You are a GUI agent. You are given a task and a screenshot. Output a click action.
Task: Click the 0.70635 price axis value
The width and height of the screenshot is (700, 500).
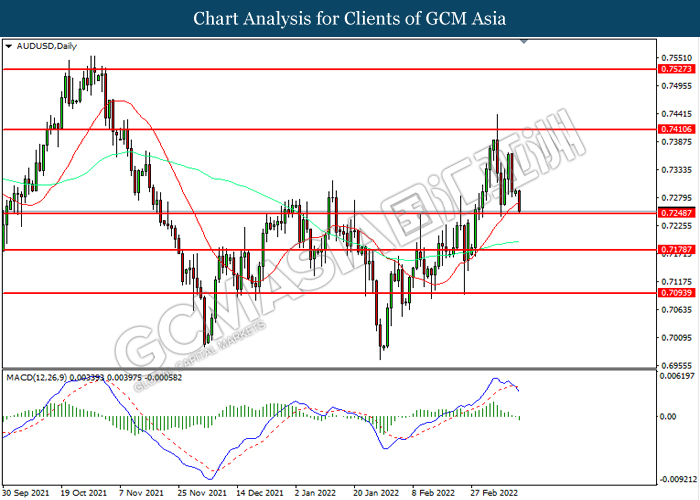[x=677, y=310]
